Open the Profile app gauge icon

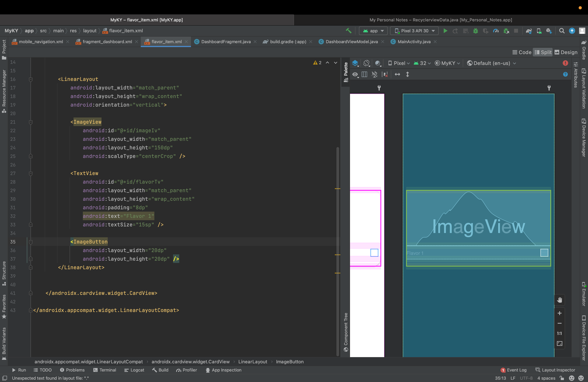tap(496, 31)
